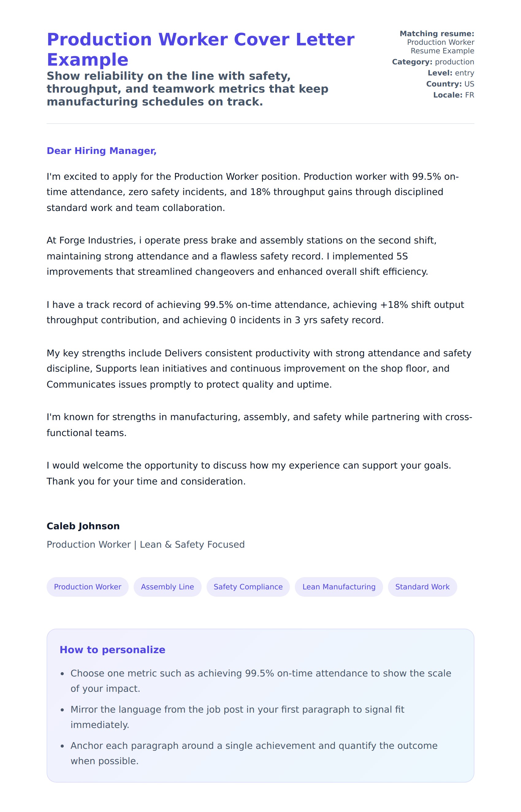The width and height of the screenshot is (521, 812).
Task: Click the Locale value 'FR'
Action: tap(470, 95)
